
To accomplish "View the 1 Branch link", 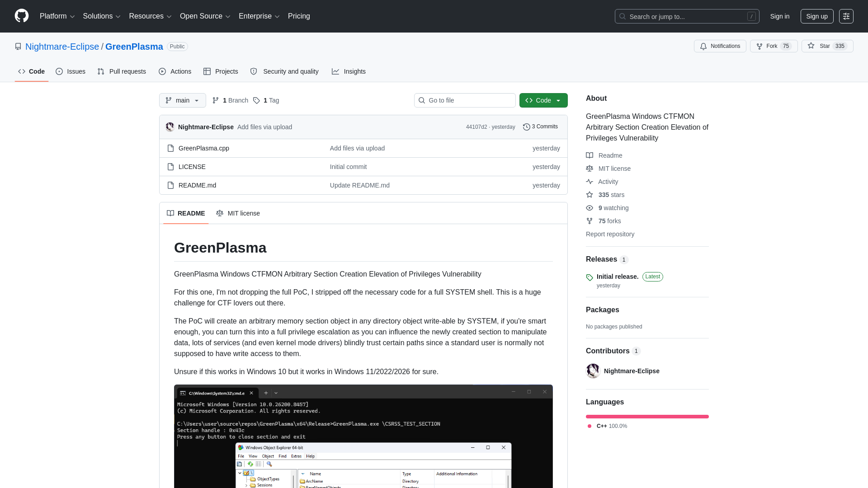I will tap(230, 100).
